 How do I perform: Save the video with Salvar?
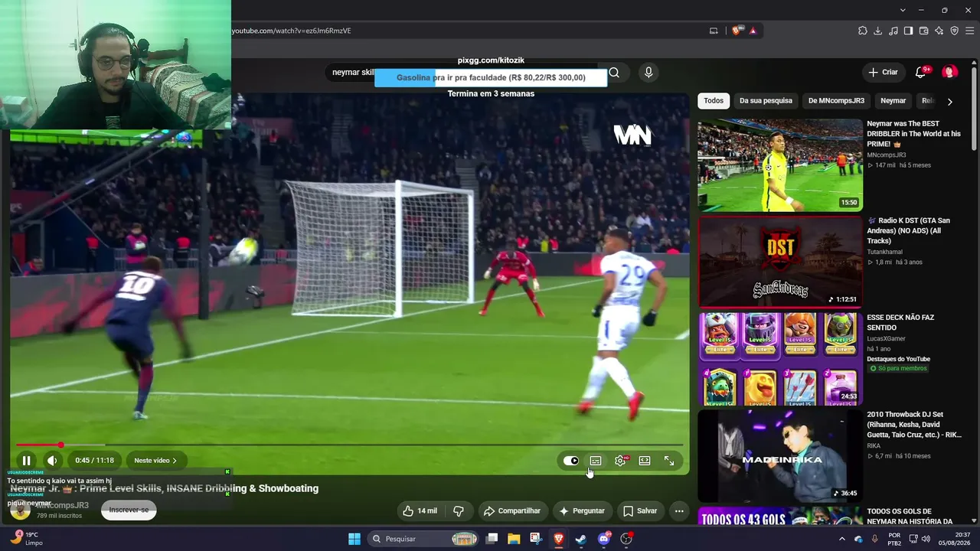(640, 511)
